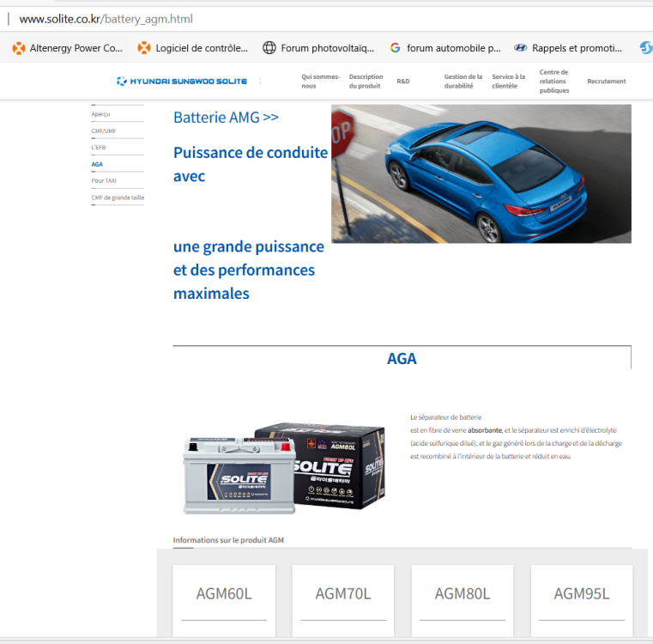Open the Altenergy Power Co bookmark
Viewport: 653px width, 644px height.
(68, 48)
